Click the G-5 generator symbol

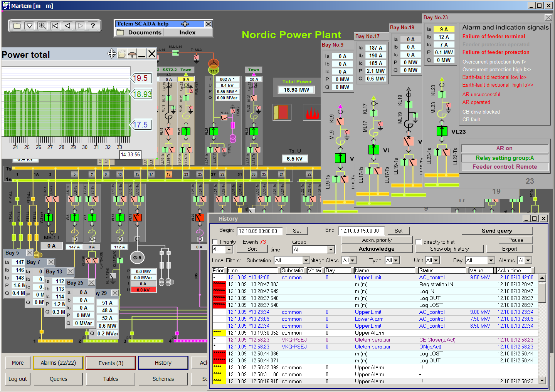(x=137, y=258)
